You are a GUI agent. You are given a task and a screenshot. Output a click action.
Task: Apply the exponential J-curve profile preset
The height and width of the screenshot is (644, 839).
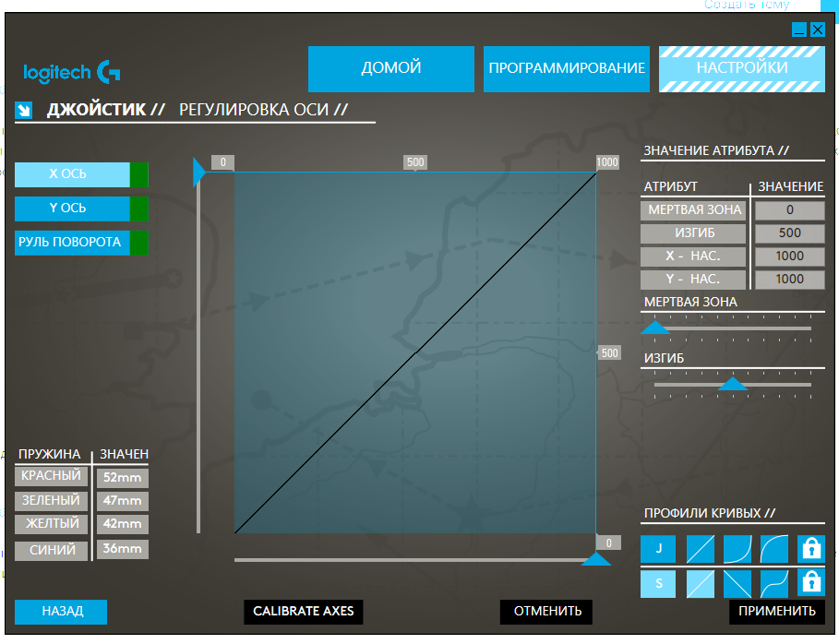pyautogui.click(x=737, y=549)
